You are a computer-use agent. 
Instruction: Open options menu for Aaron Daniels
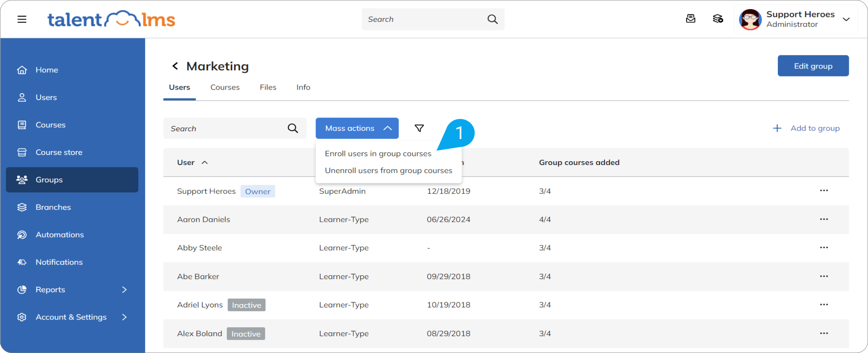(824, 219)
